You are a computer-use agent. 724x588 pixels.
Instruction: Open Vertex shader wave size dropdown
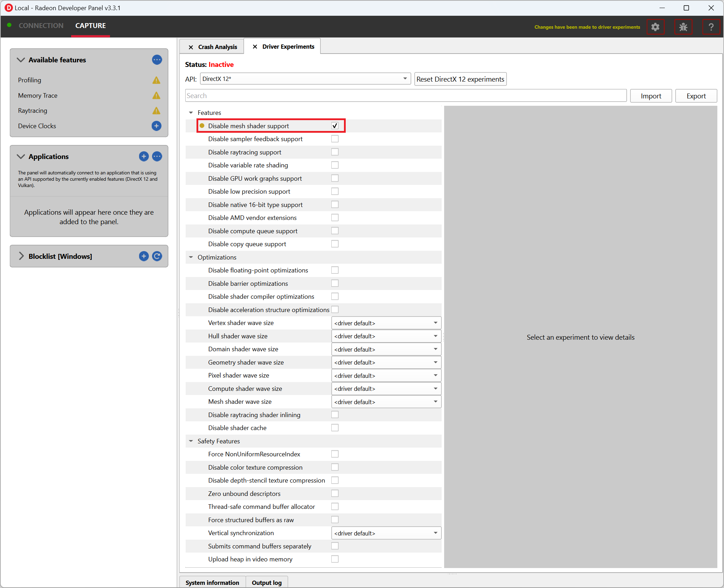pyautogui.click(x=386, y=323)
